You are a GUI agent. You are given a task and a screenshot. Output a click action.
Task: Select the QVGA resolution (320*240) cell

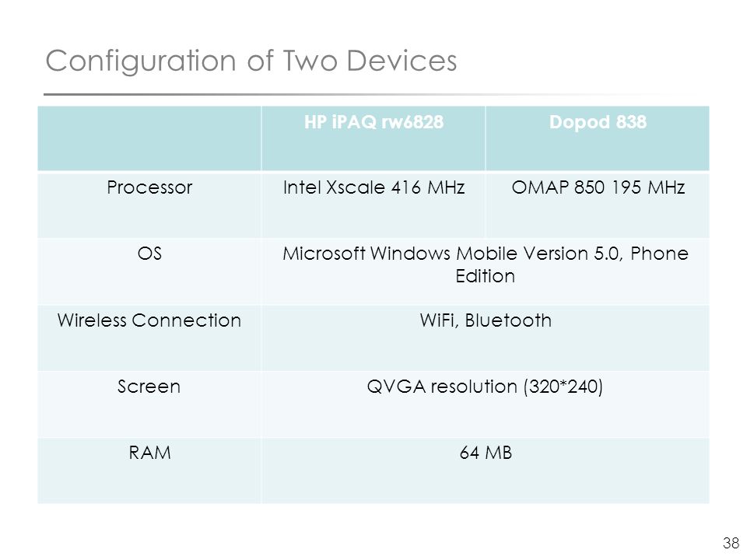point(486,404)
